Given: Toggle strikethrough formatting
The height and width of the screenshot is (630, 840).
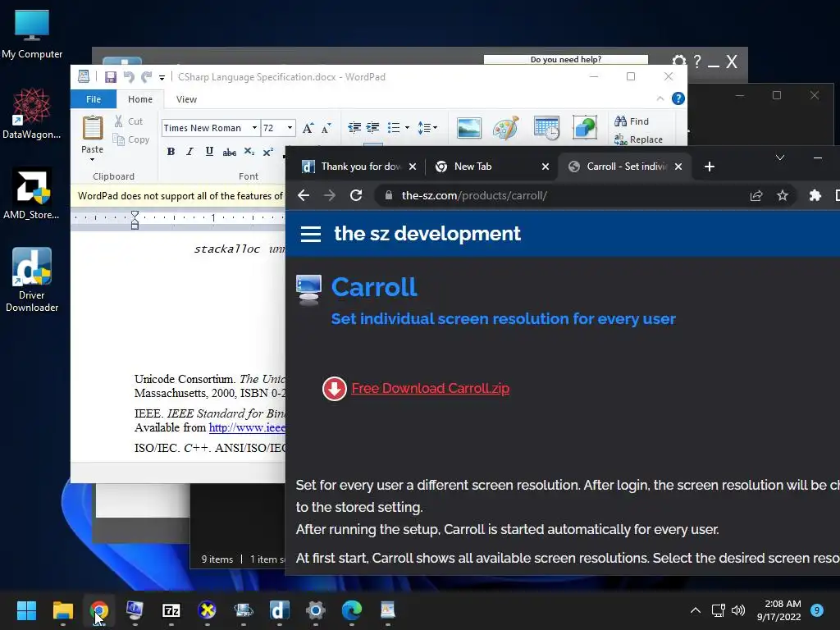Looking at the screenshot, I should [x=230, y=152].
